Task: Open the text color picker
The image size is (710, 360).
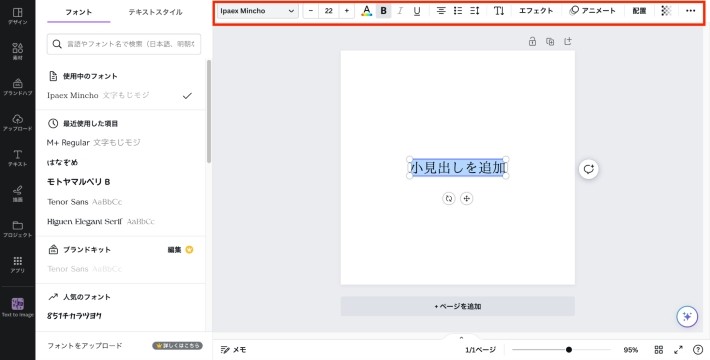Action: (x=366, y=11)
